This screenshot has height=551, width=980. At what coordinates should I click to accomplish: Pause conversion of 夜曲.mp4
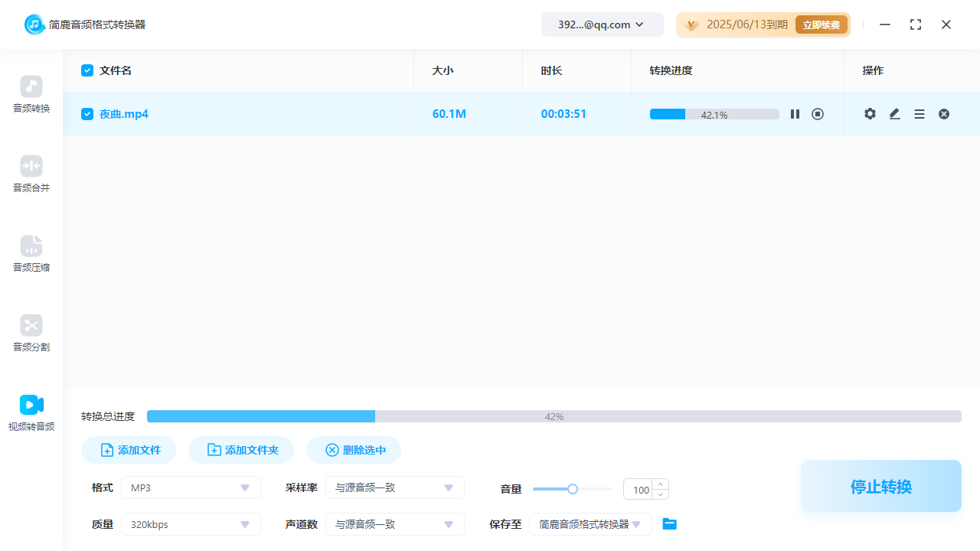pyautogui.click(x=795, y=113)
